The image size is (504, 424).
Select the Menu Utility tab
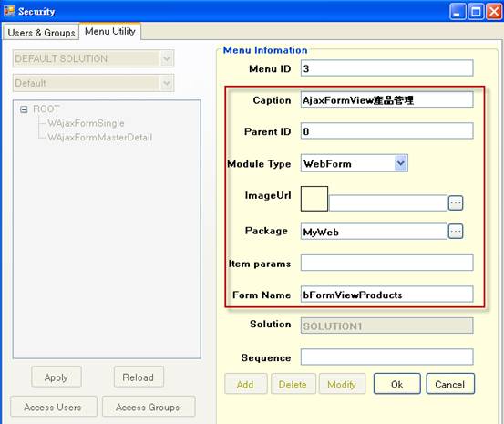[x=110, y=32]
